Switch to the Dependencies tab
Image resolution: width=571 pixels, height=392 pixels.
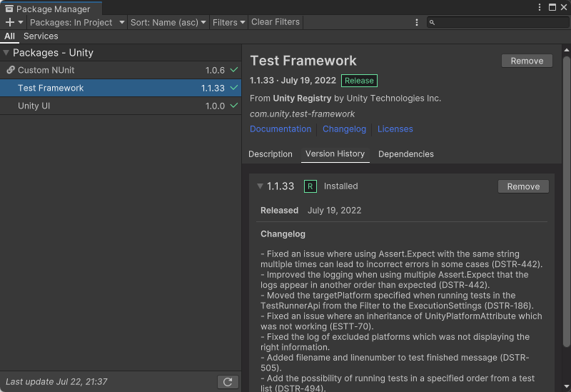405,154
